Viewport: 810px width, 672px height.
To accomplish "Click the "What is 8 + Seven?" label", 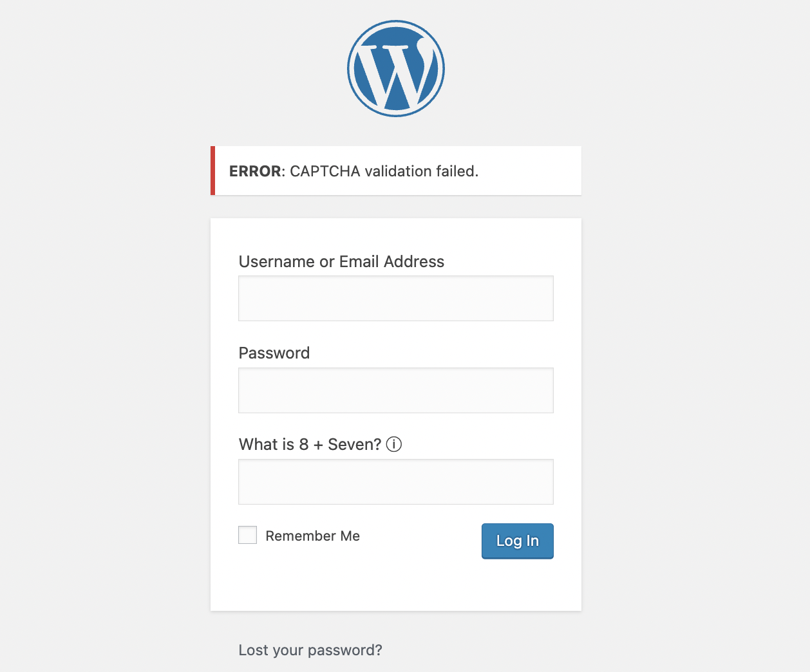I will (310, 444).
